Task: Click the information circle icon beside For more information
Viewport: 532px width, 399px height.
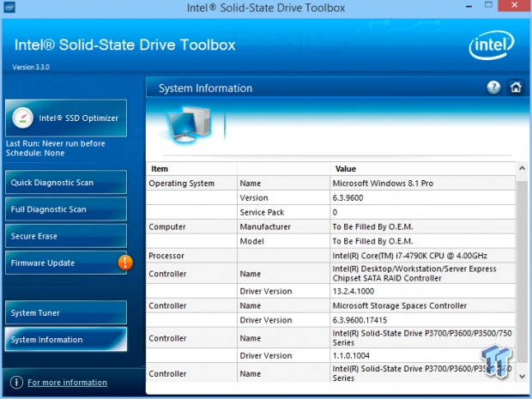Action: click(16, 382)
